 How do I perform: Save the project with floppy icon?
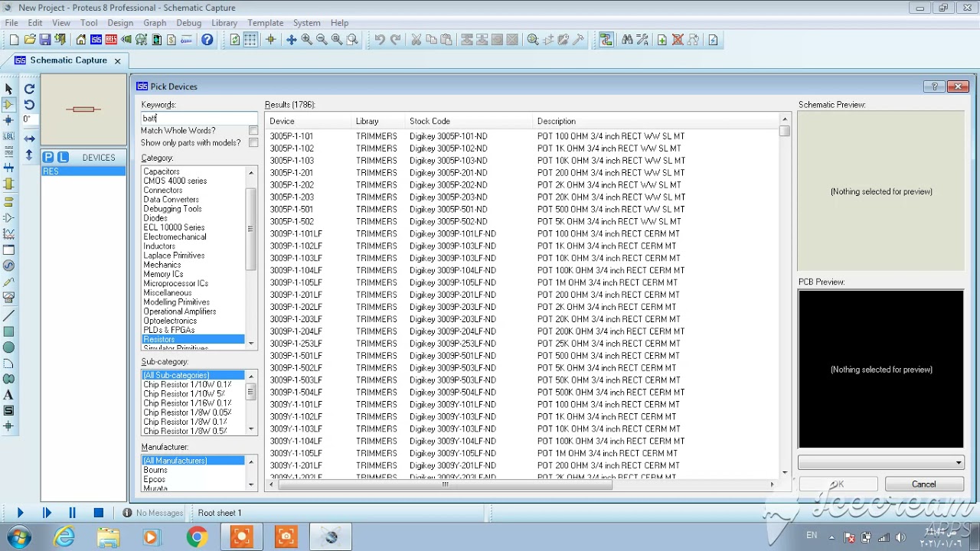[x=45, y=40]
